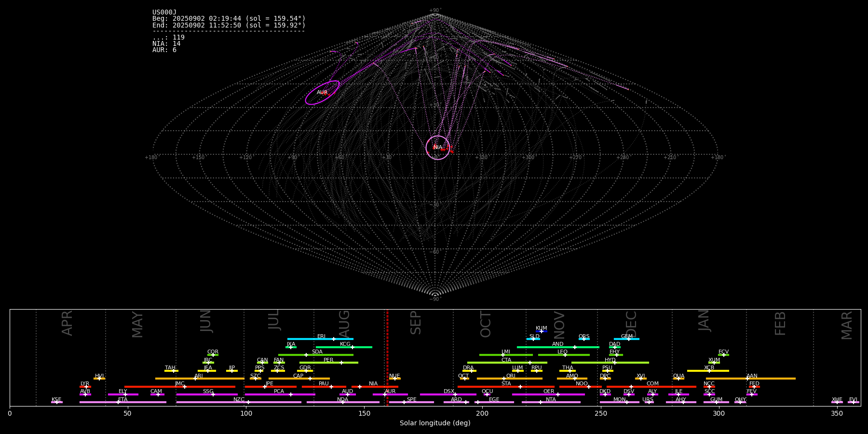Image resolution: width=868 pixels, height=434 pixels.
Task: Click the AUG month label
Action: pyautogui.click(x=344, y=323)
